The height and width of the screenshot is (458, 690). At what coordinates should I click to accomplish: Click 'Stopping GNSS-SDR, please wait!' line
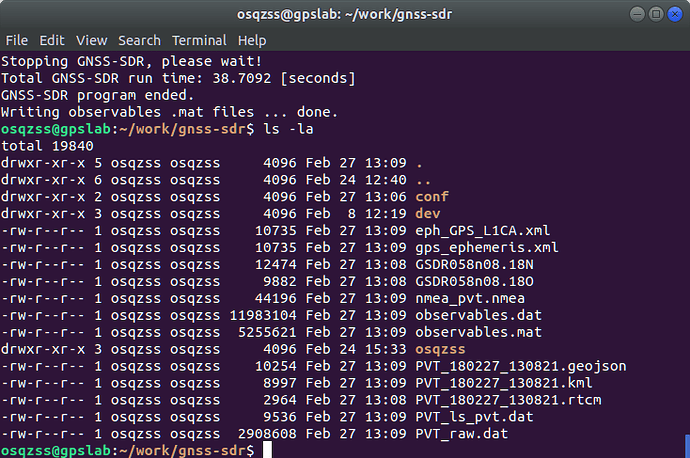[132, 62]
